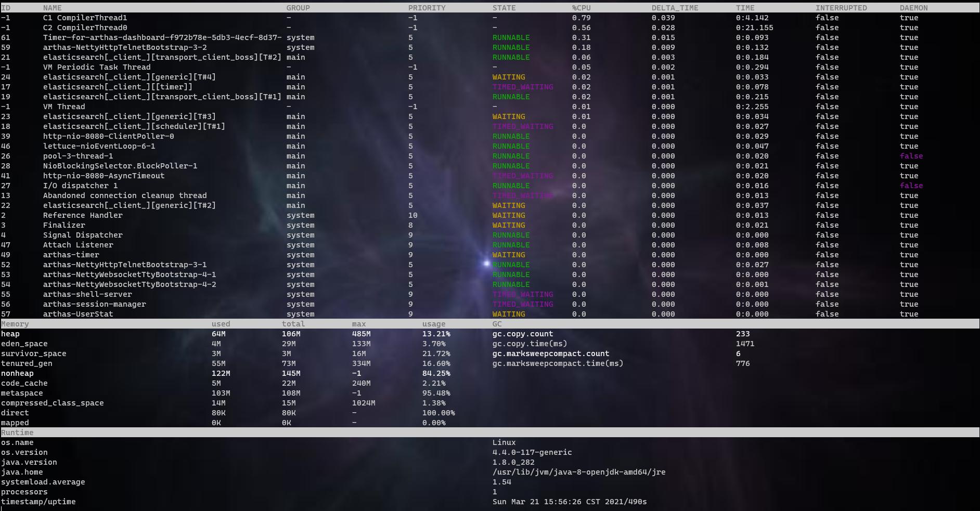980x511 pixels.
Task: Select the "tenured_gen" memory row label
Action: pyautogui.click(x=27, y=363)
